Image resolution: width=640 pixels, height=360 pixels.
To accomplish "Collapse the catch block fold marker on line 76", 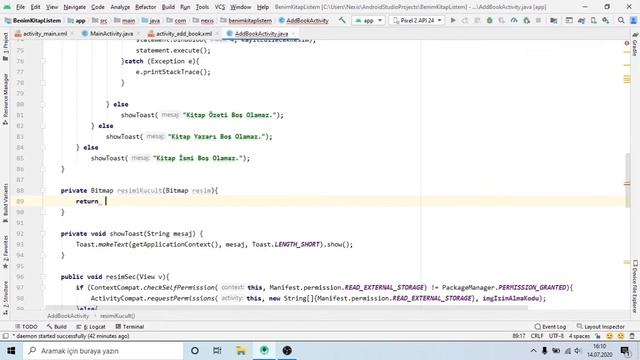I will coord(43,61).
